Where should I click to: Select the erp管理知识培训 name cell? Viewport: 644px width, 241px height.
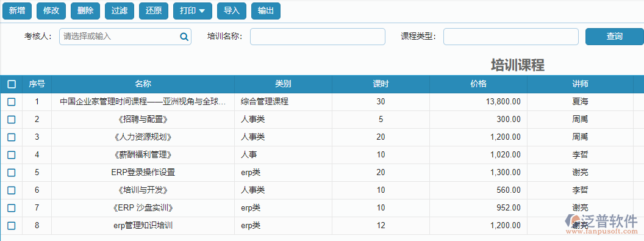pos(143,225)
